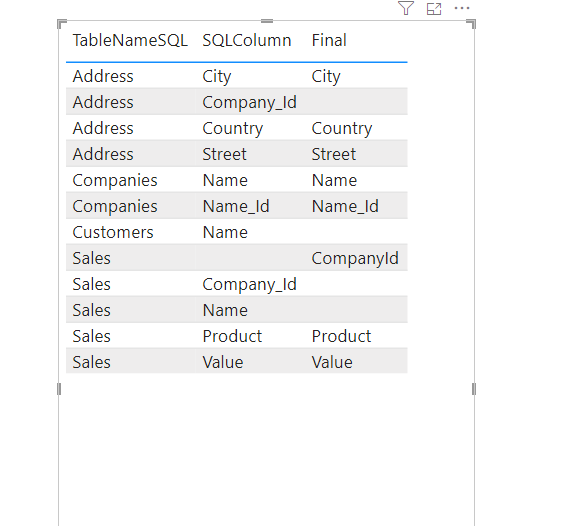Image resolution: width=567 pixels, height=526 pixels.
Task: Select the CompanyId cell under Final
Action: tap(355, 259)
